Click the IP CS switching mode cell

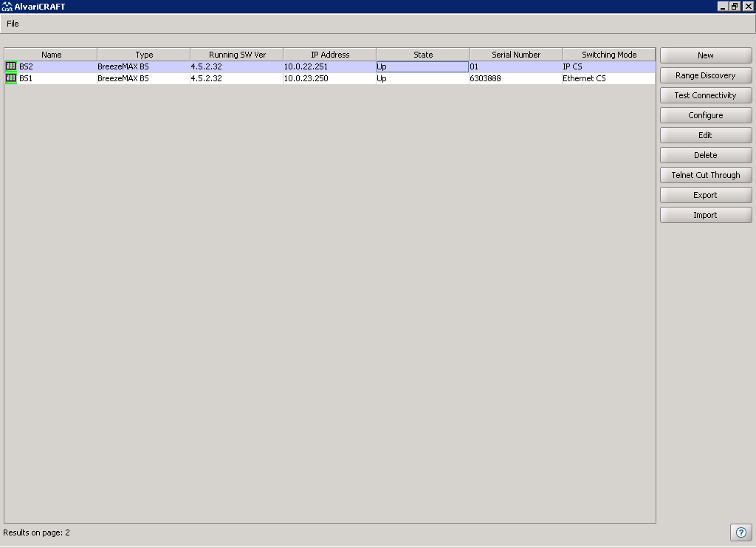609,66
